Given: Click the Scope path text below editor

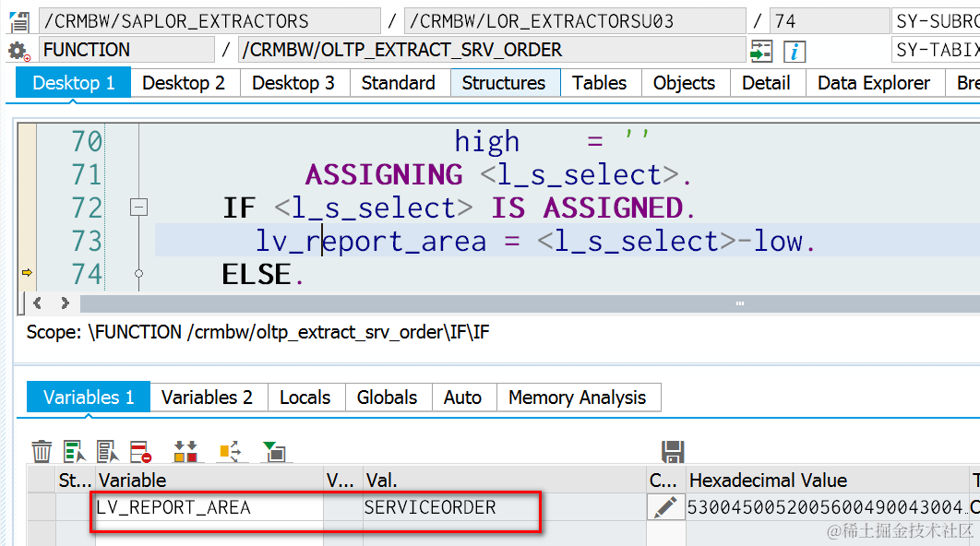Looking at the screenshot, I should [257, 332].
